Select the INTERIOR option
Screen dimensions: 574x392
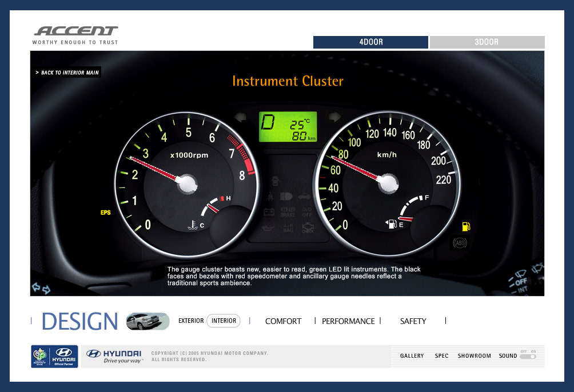(x=224, y=321)
